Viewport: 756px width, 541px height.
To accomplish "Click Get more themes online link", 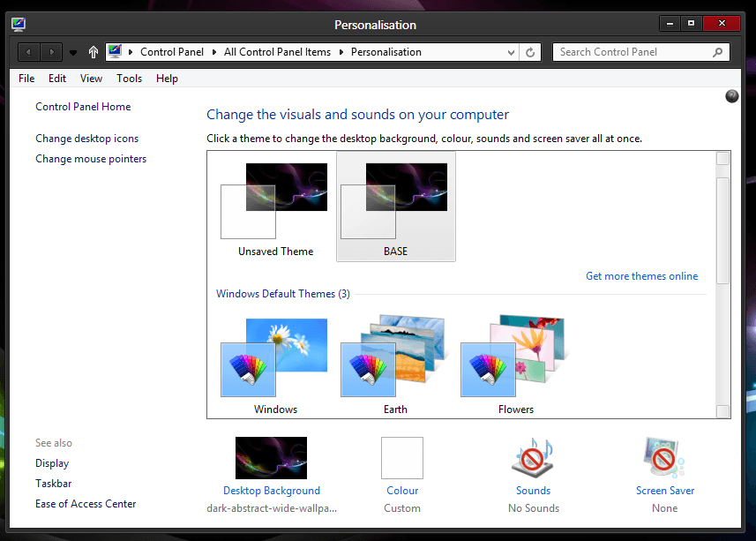I will 641,276.
